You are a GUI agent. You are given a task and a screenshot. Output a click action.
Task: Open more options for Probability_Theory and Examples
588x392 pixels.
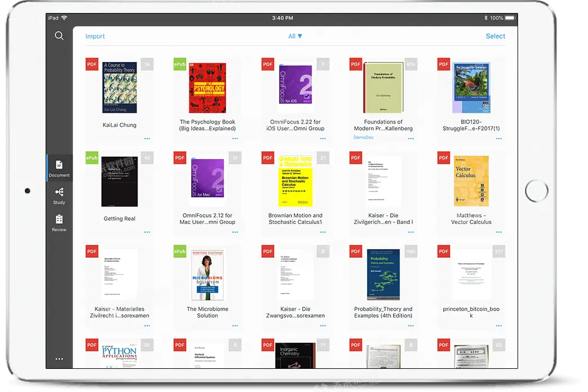(x=411, y=325)
